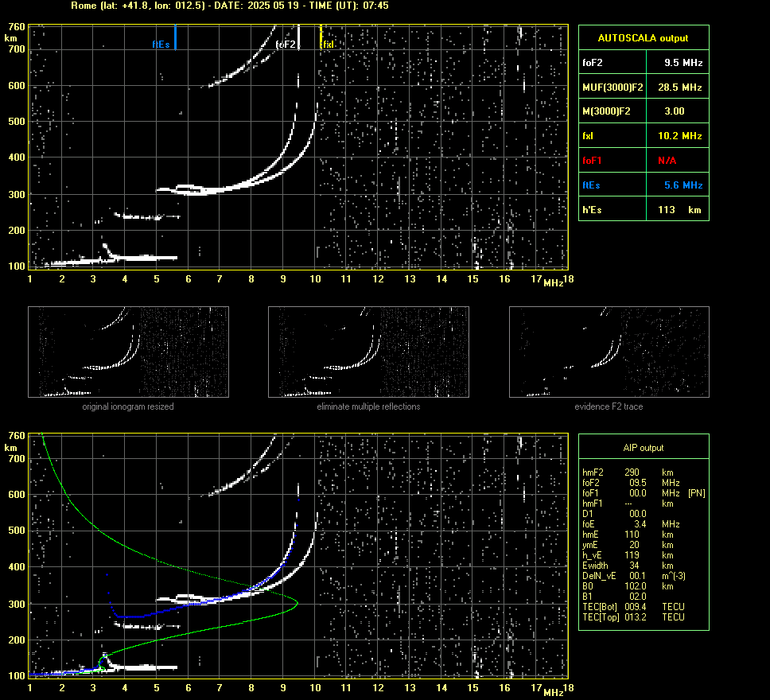Screen dimensions: 770x700
Task: Click the white foF2 marker in top ionogram
Action: tap(298, 37)
